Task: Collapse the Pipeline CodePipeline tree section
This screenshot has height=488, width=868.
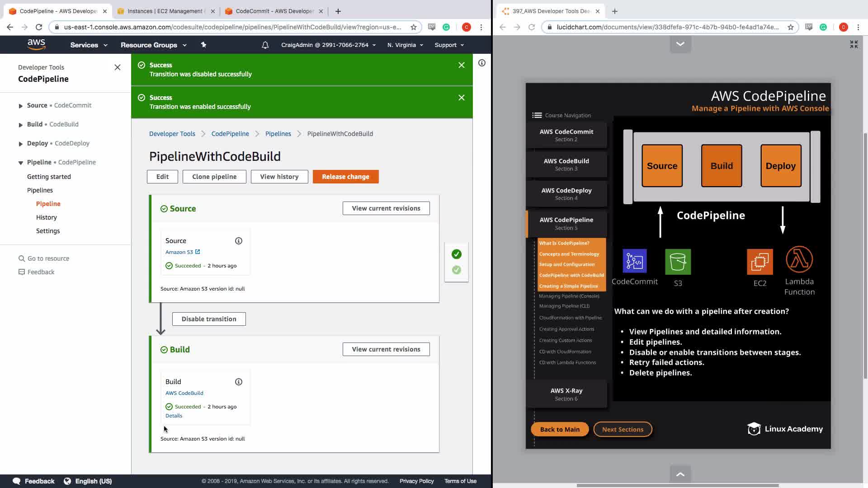Action: tap(20, 163)
